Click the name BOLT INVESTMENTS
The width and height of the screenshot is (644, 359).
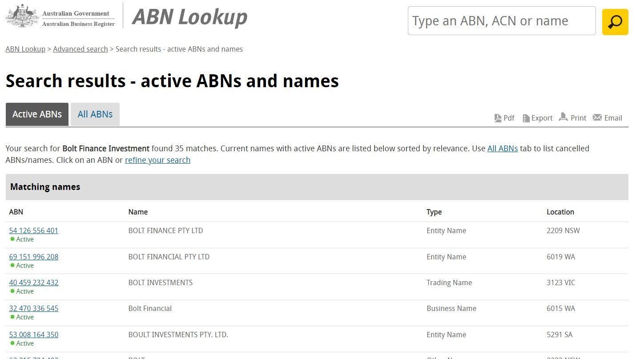161,282
